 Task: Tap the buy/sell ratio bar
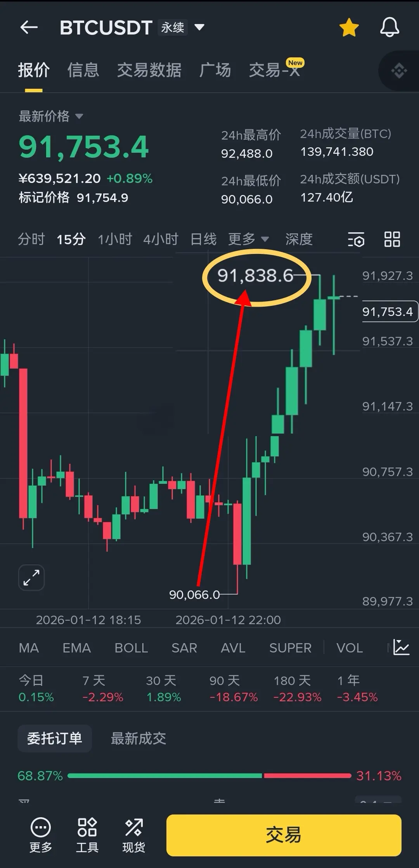pos(209,776)
